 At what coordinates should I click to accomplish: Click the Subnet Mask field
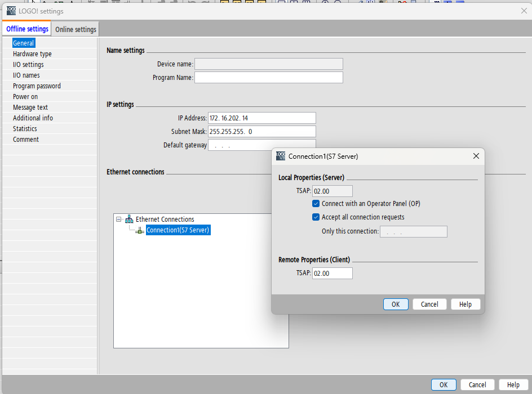coord(261,132)
